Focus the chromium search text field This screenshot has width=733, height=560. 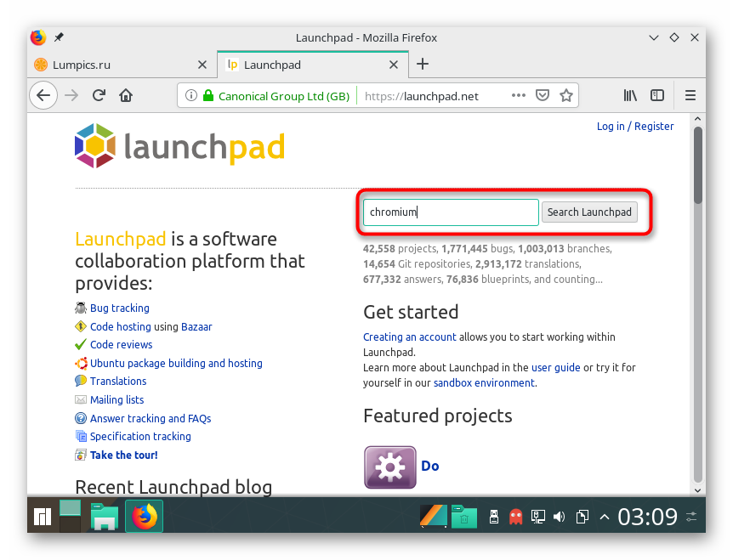pyautogui.click(x=451, y=212)
